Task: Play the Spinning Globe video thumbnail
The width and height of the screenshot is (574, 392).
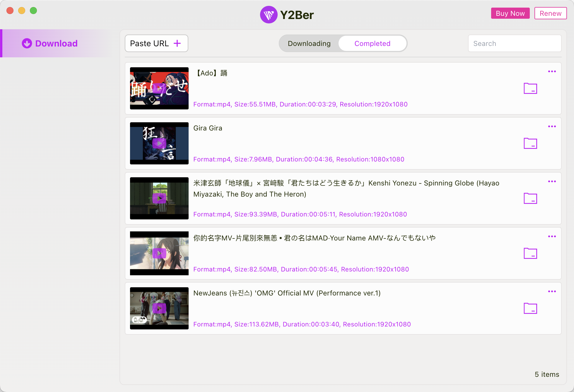Action: coord(159,198)
